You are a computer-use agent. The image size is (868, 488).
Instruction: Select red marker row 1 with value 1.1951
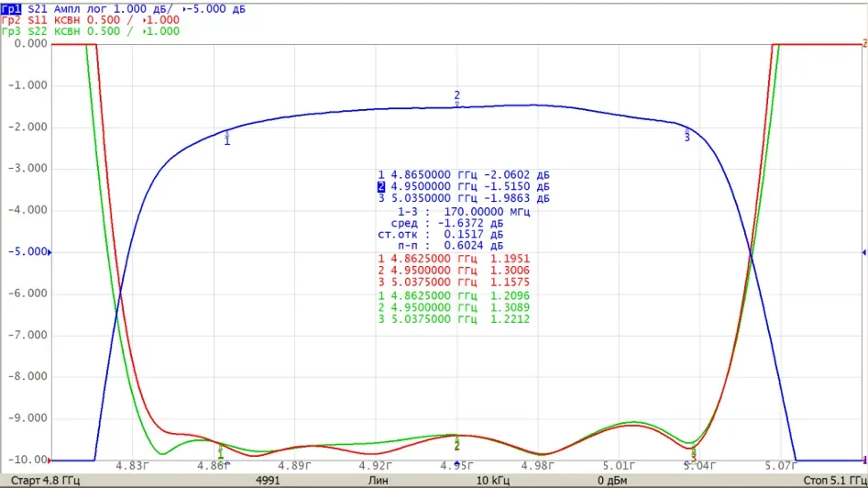pos(454,259)
